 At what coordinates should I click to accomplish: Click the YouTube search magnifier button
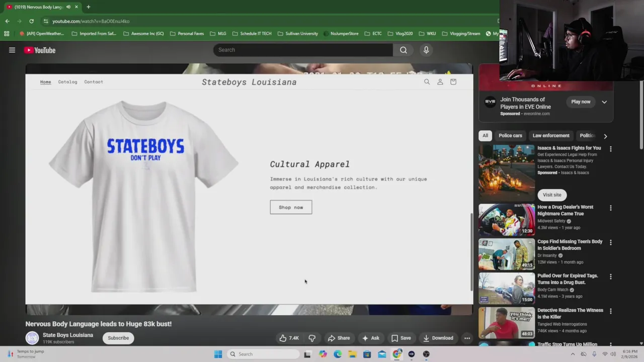point(403,50)
